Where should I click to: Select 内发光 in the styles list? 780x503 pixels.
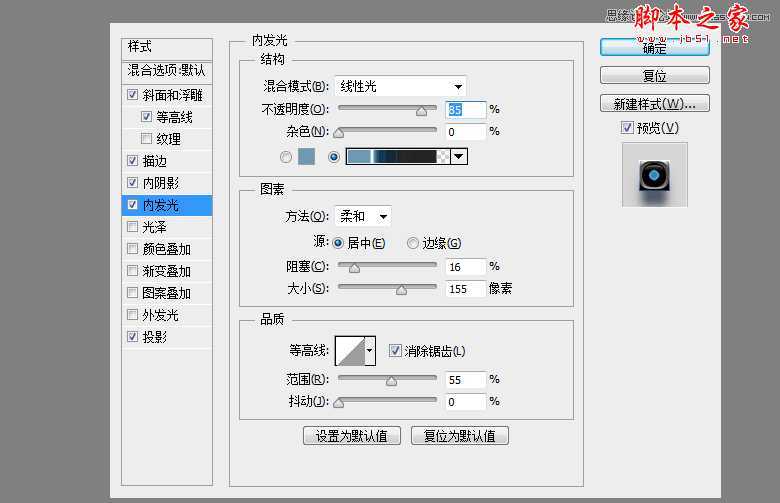(x=165, y=205)
